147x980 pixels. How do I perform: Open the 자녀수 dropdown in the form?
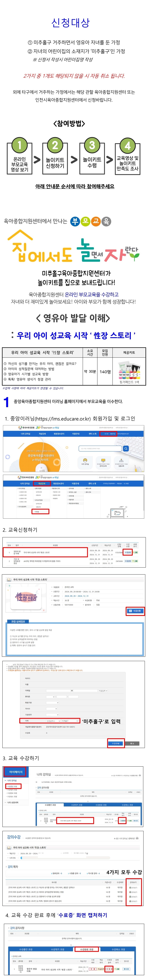(x=52, y=709)
